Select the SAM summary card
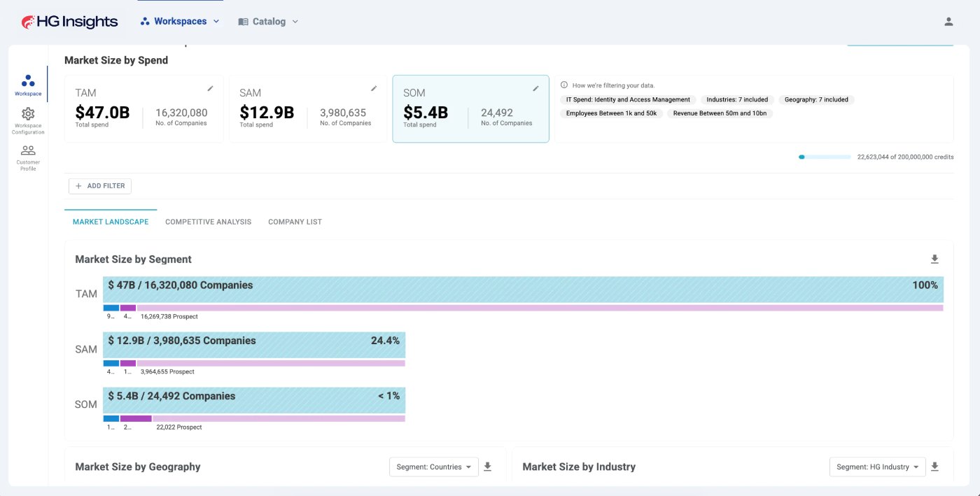980x496 pixels. pyautogui.click(x=308, y=108)
